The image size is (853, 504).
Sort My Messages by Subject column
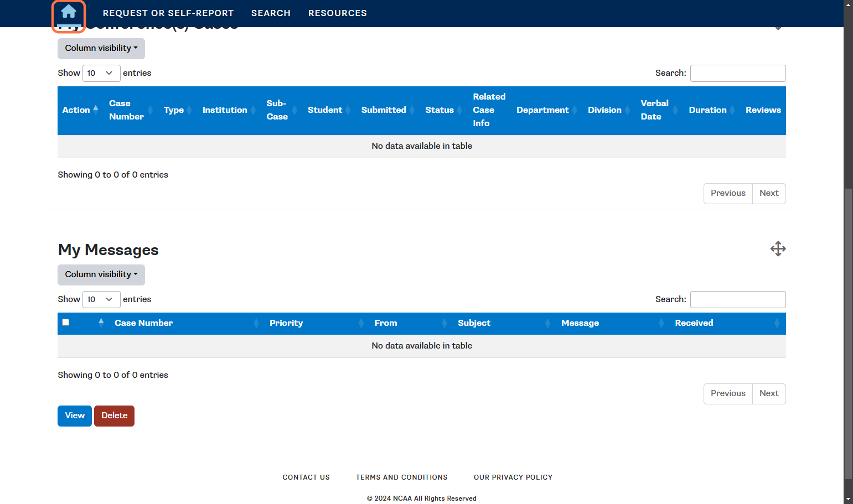pyautogui.click(x=505, y=323)
